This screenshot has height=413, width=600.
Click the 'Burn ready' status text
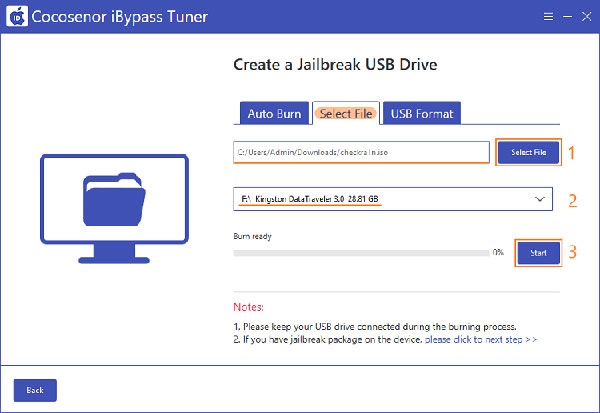(253, 236)
